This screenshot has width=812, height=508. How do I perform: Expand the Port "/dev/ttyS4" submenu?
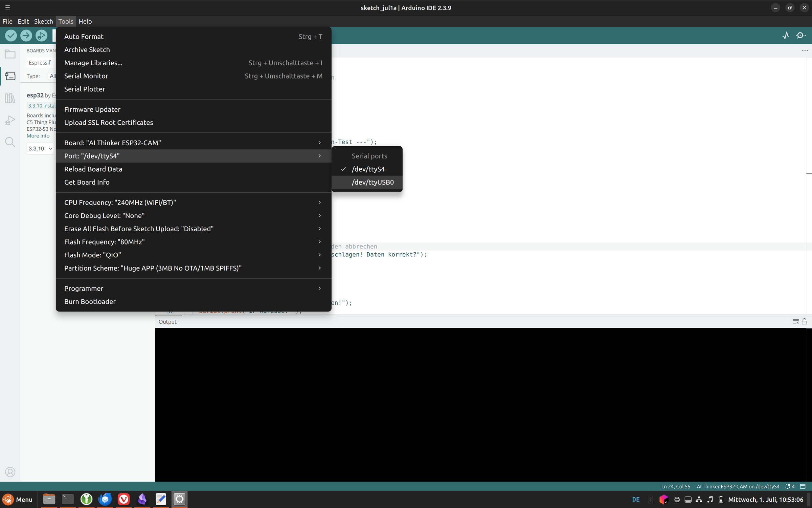click(x=194, y=156)
